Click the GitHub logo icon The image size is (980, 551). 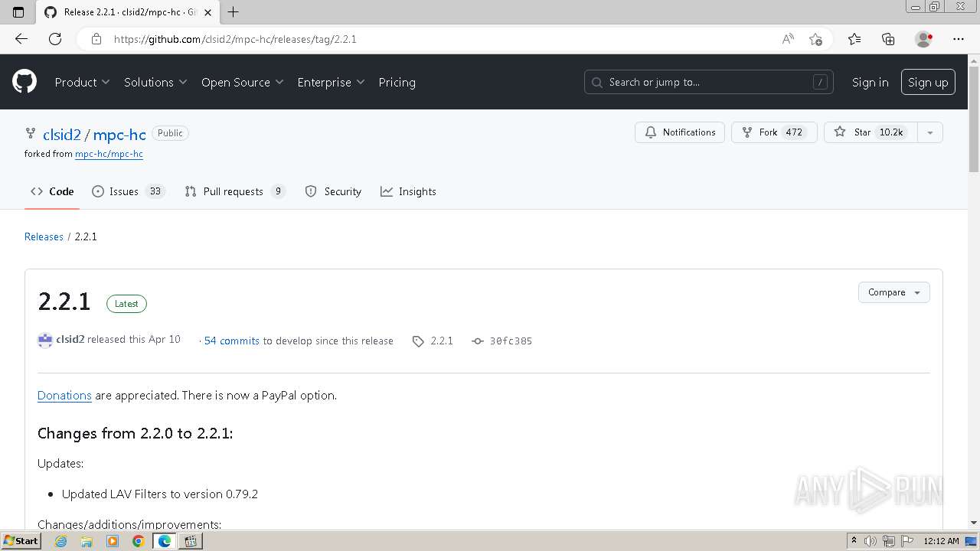[x=24, y=82]
